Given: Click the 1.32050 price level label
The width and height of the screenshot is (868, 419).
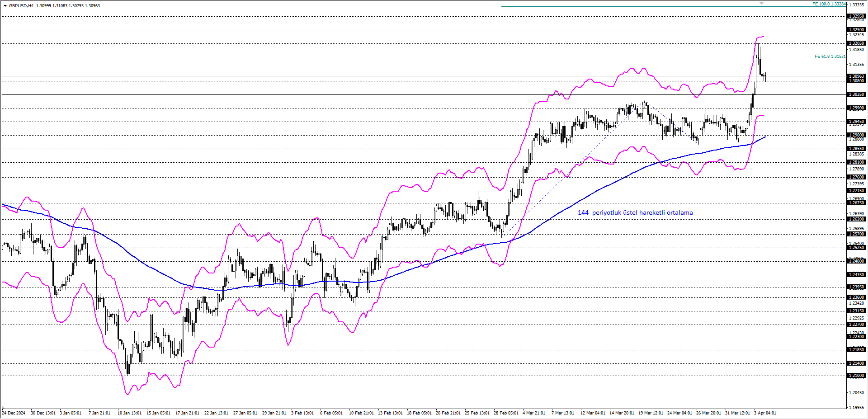Looking at the screenshot, I should (856, 43).
